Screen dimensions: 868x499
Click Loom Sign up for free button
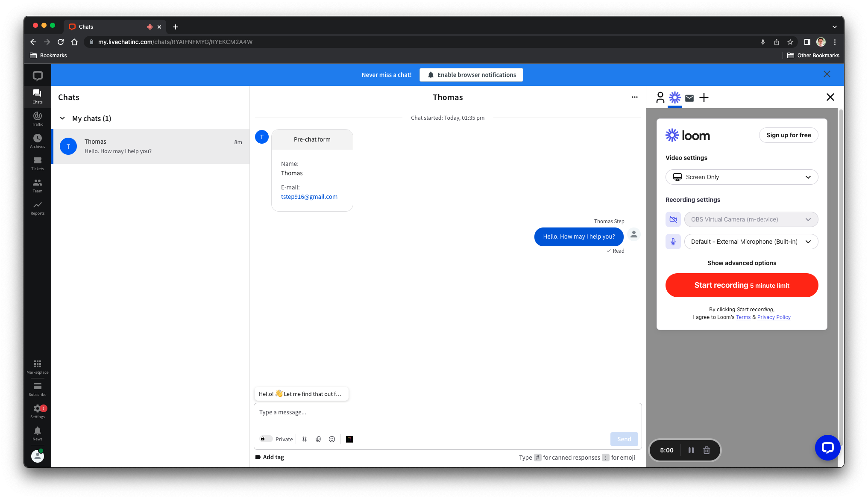(789, 134)
